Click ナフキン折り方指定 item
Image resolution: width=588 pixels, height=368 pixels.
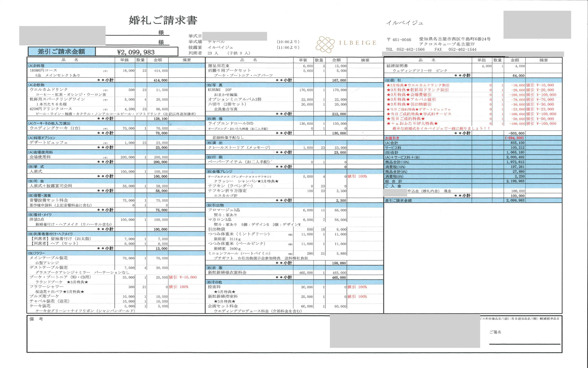pyautogui.click(x=227, y=191)
